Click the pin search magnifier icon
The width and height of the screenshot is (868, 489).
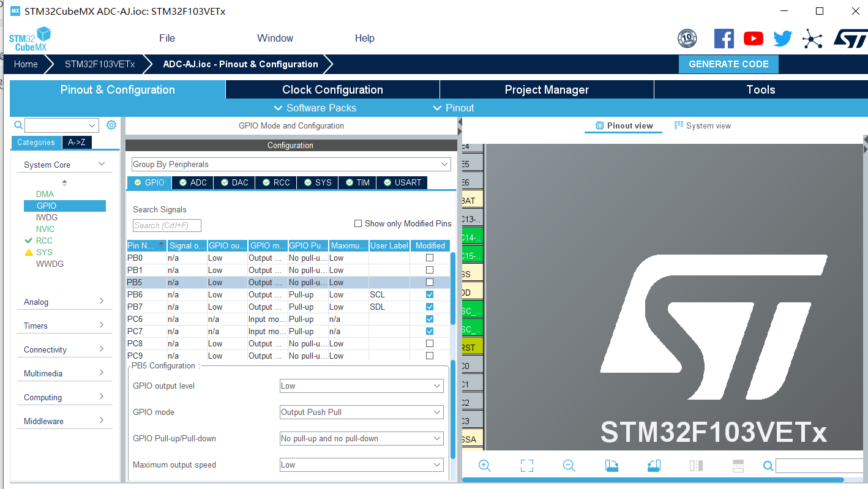(x=768, y=466)
